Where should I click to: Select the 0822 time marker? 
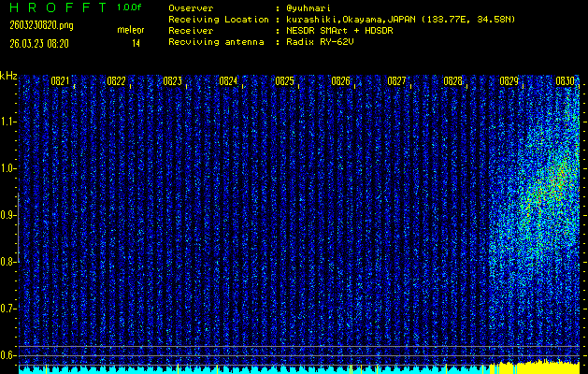click(x=116, y=81)
